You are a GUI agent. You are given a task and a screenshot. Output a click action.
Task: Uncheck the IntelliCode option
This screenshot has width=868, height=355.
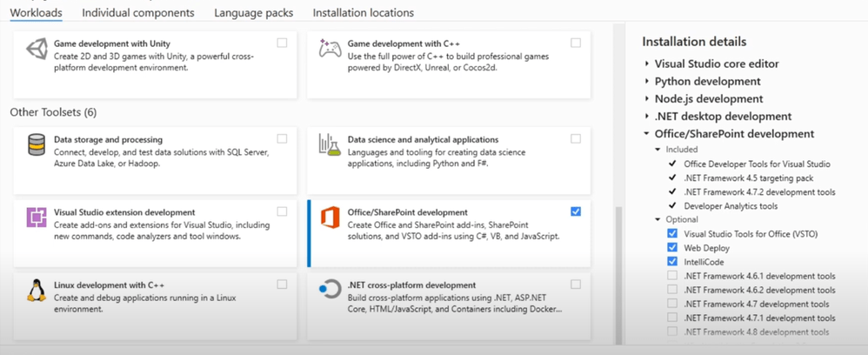672,261
